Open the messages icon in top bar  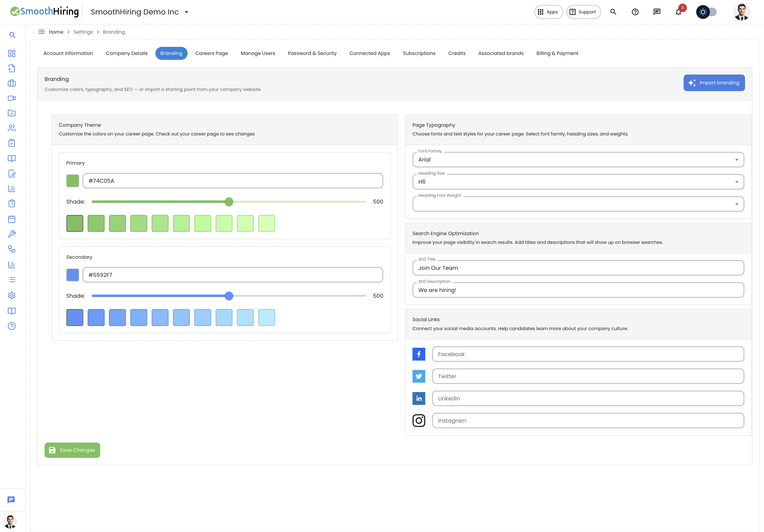pos(657,12)
